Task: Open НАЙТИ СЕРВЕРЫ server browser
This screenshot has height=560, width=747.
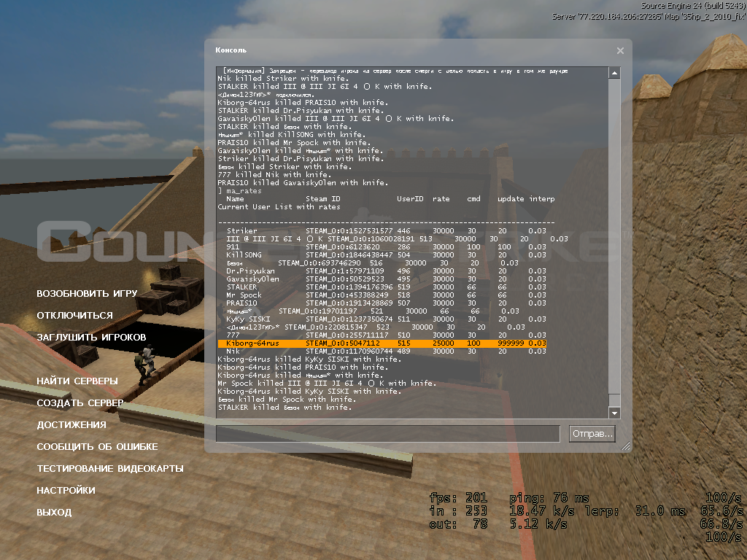Action: pyautogui.click(x=77, y=381)
